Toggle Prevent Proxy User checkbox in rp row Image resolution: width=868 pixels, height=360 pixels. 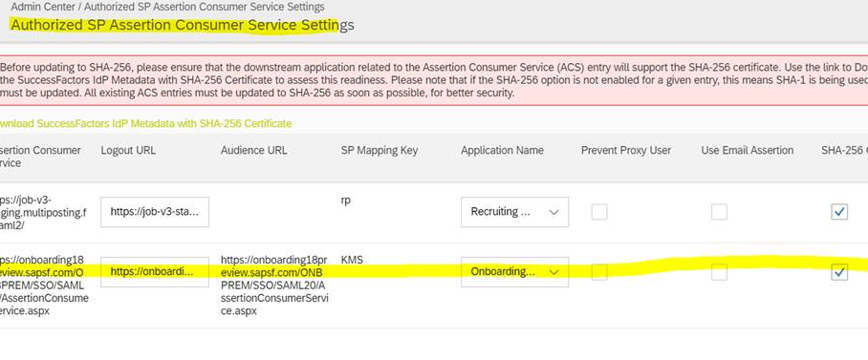599,212
